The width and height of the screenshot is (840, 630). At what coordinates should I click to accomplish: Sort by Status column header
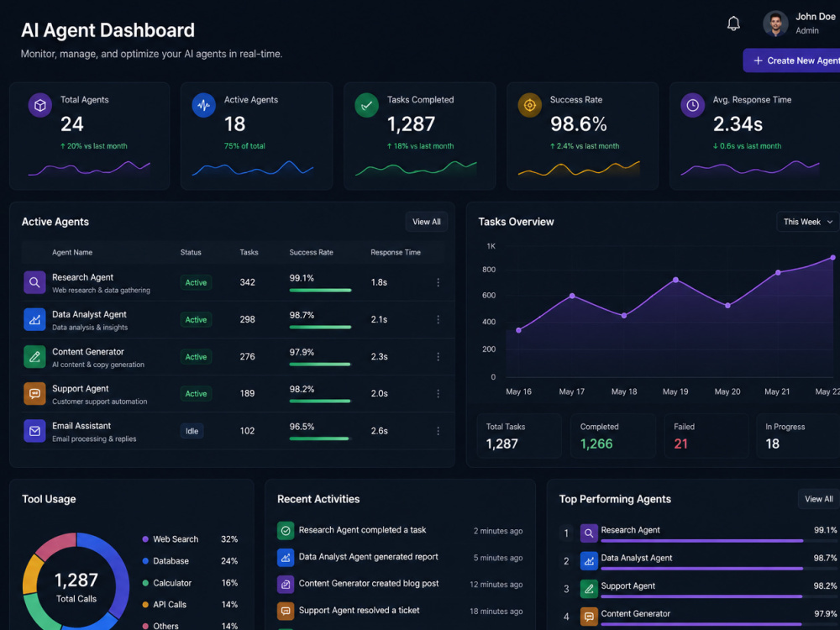[191, 252]
